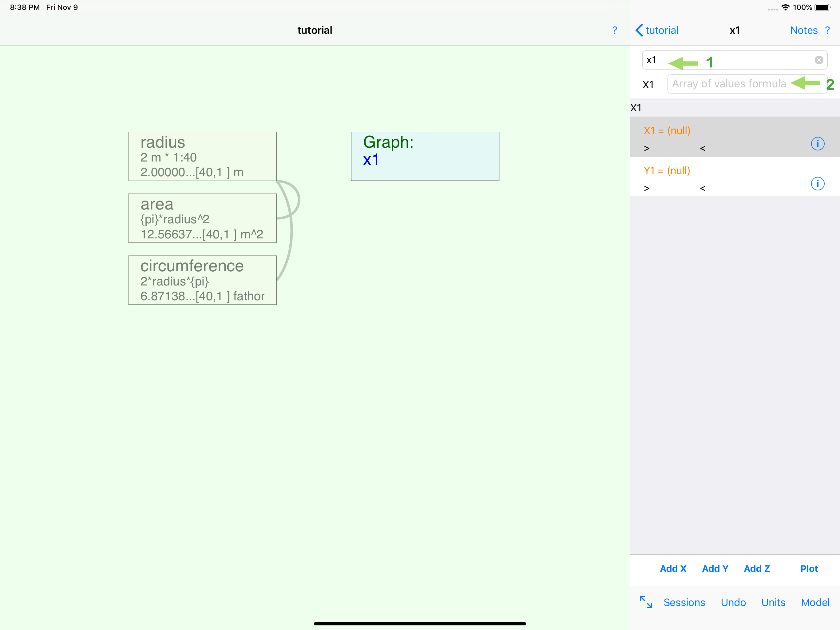
Task: Select the Y1 = (null) row
Action: (735, 177)
